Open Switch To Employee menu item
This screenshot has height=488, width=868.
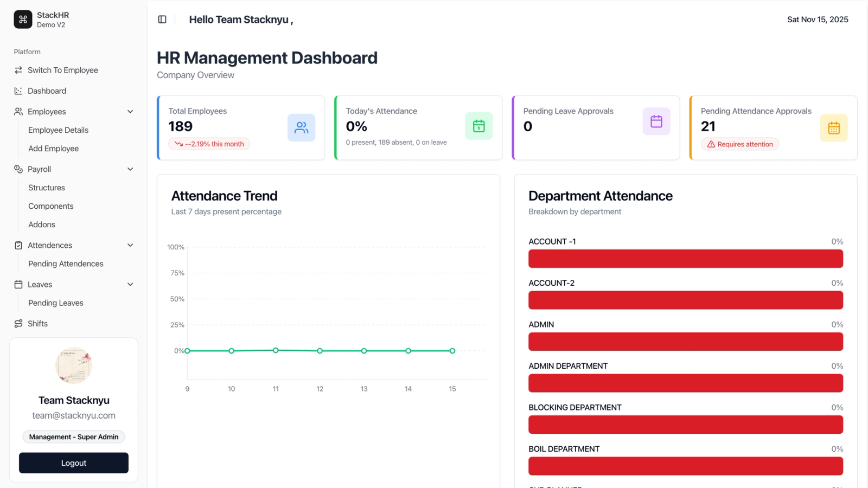point(74,70)
